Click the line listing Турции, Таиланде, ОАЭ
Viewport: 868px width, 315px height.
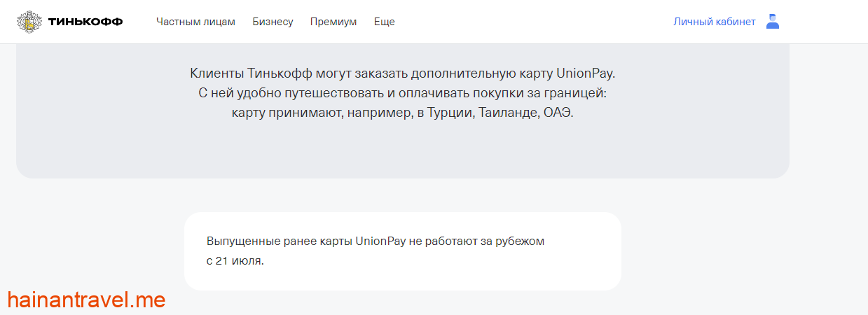[x=402, y=113]
